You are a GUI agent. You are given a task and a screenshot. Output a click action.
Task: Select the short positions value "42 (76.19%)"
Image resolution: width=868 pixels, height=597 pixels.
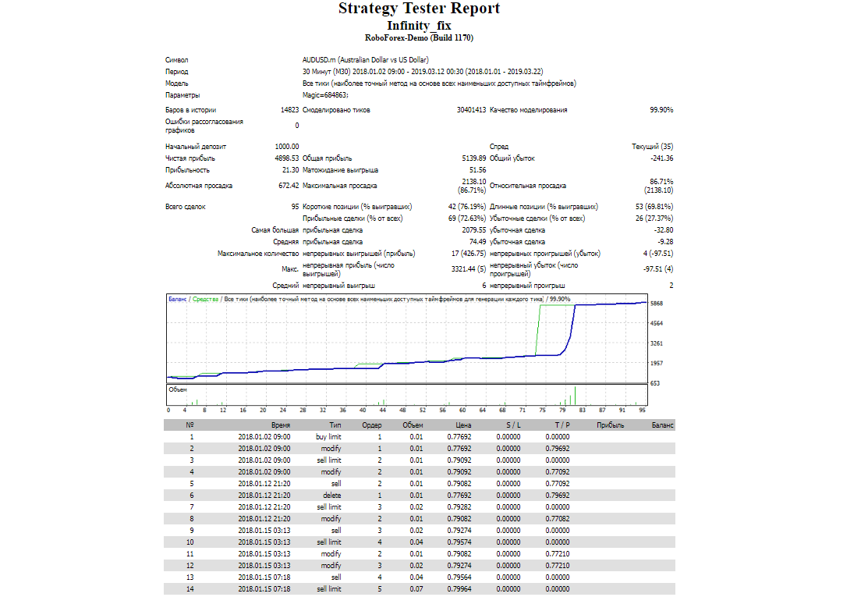coord(466,207)
